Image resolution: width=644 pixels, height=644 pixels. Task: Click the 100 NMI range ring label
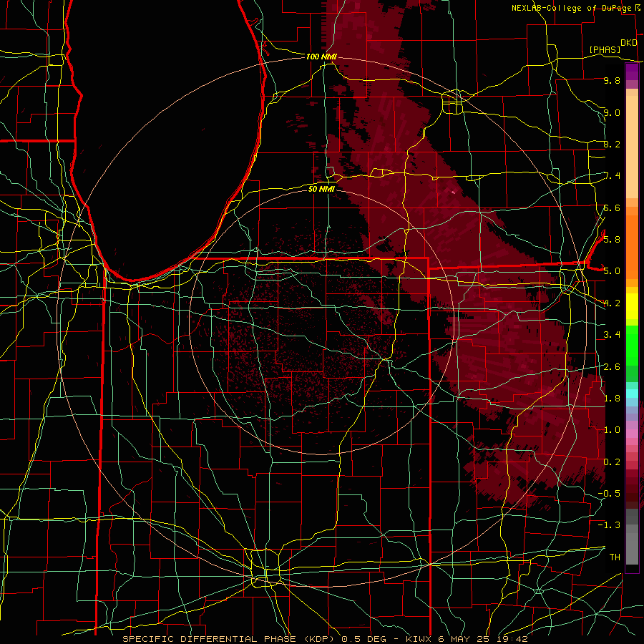pos(321,57)
